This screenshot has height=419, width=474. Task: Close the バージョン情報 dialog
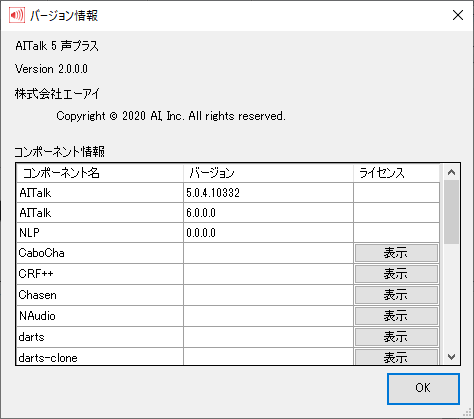(x=458, y=15)
